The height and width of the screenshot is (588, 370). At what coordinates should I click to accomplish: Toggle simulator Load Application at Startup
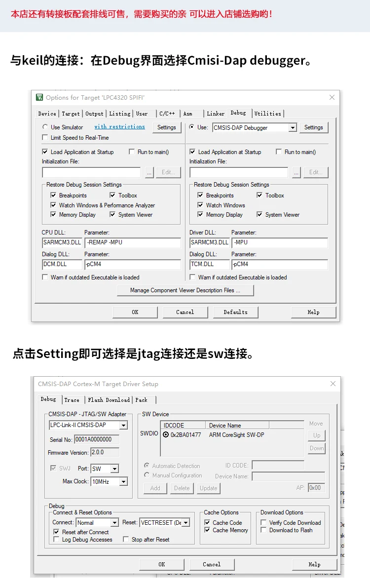pos(45,152)
